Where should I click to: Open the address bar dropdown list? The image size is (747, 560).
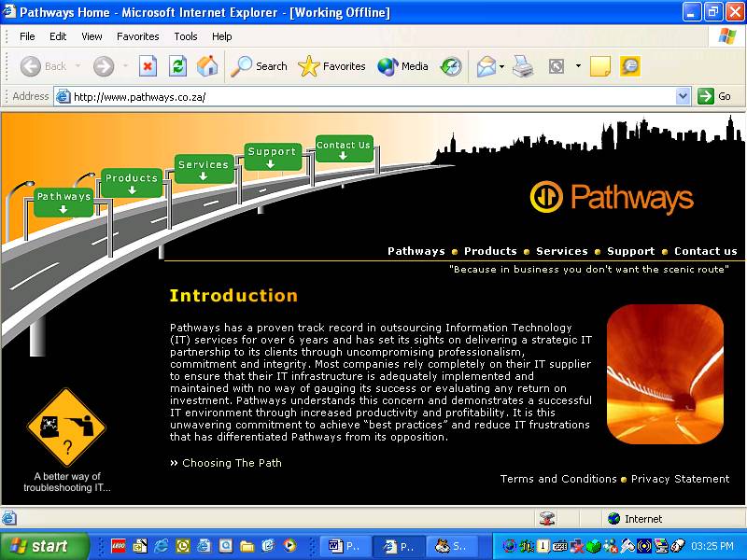coord(683,97)
